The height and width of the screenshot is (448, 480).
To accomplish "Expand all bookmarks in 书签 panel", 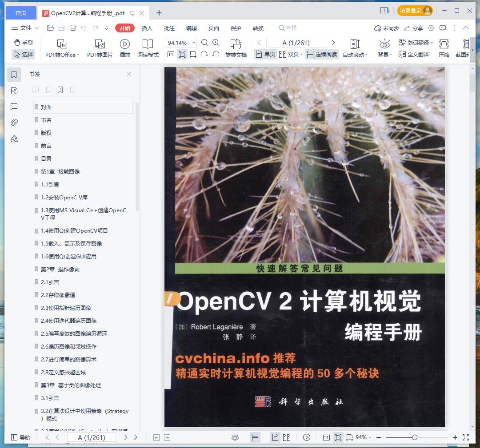I will (36, 90).
